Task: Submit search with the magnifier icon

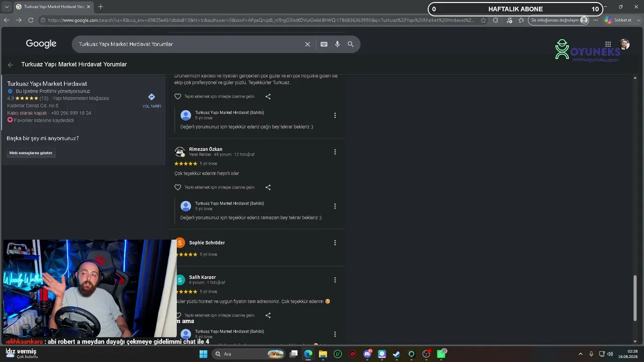Action: [351, 44]
